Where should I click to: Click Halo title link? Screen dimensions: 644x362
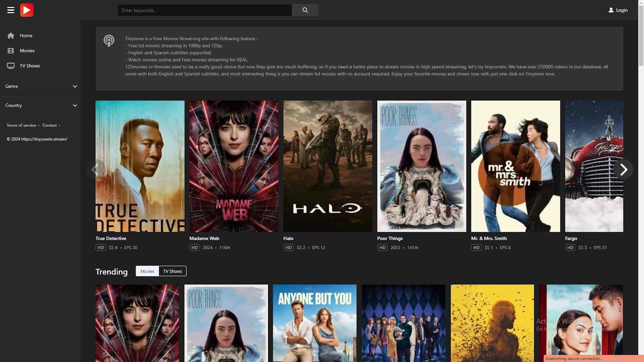288,238
